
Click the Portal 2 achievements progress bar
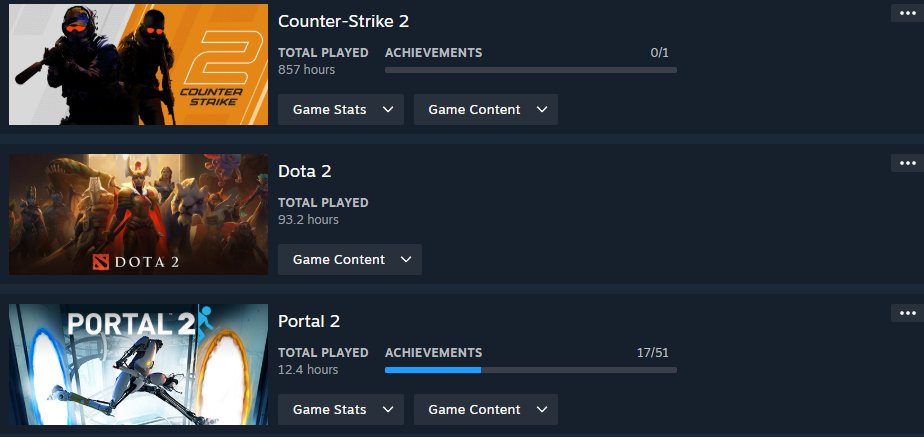[530, 370]
